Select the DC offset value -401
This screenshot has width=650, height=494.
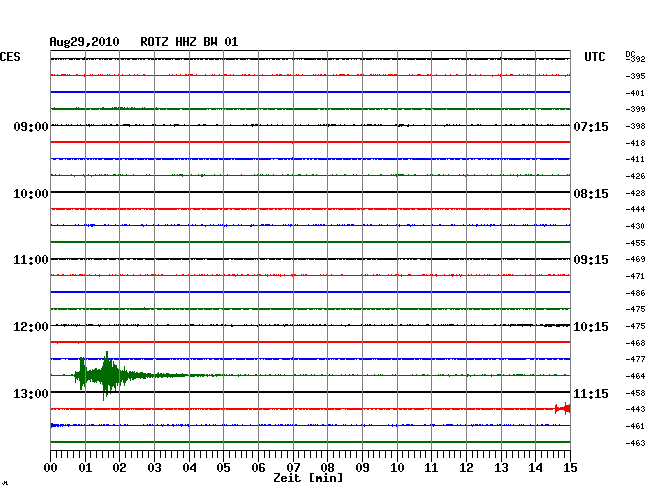pos(635,93)
